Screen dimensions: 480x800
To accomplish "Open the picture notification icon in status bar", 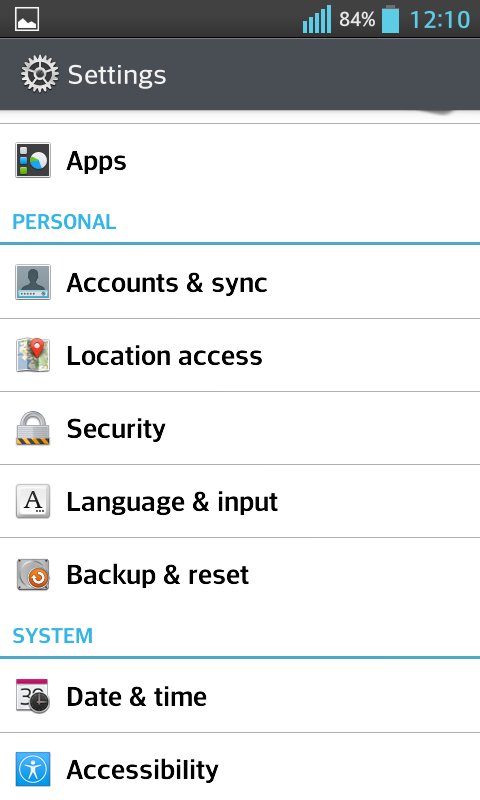I will point(27,20).
